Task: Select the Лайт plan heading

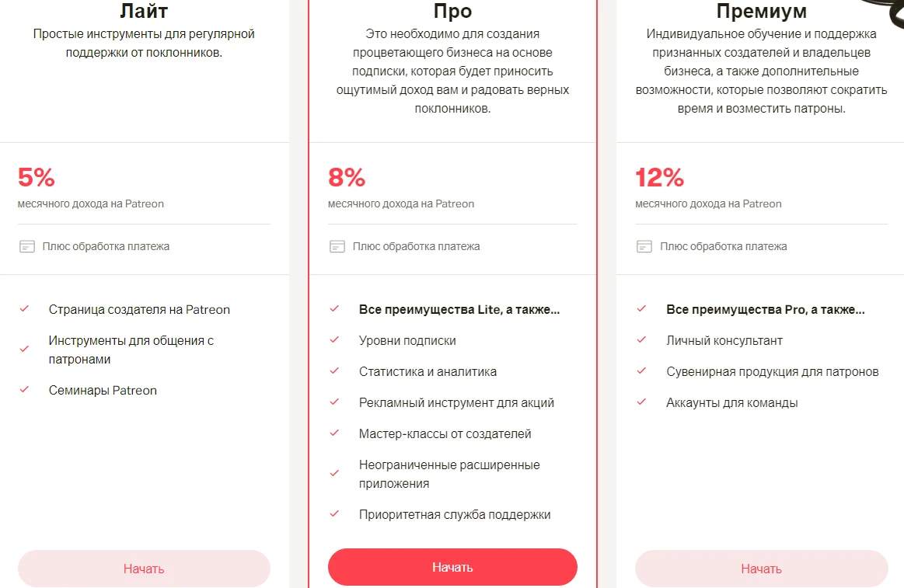Action: pos(144,10)
